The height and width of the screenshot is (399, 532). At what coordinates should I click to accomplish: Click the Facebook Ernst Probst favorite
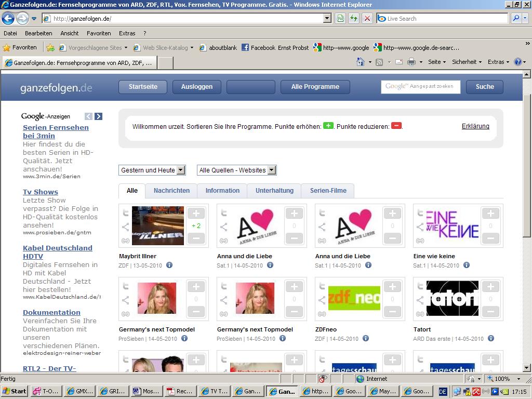pos(275,47)
